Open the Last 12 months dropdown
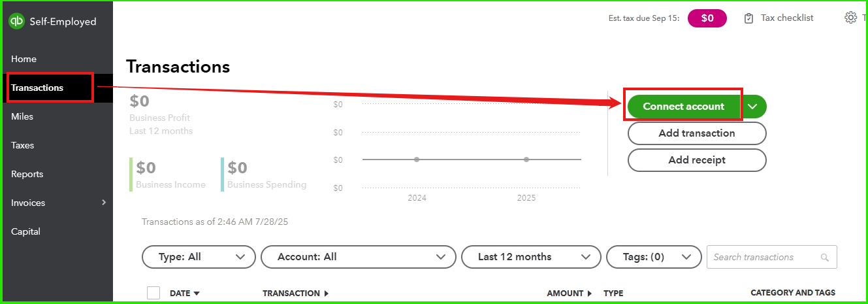The height and width of the screenshot is (304, 868). 531,257
